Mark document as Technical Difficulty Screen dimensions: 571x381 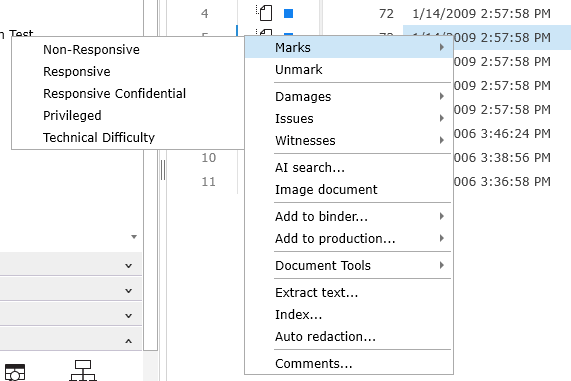(x=127, y=137)
